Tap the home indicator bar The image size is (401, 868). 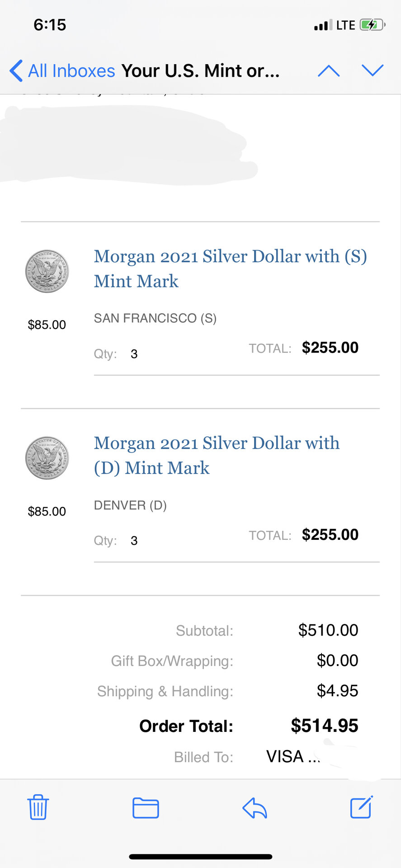200,857
